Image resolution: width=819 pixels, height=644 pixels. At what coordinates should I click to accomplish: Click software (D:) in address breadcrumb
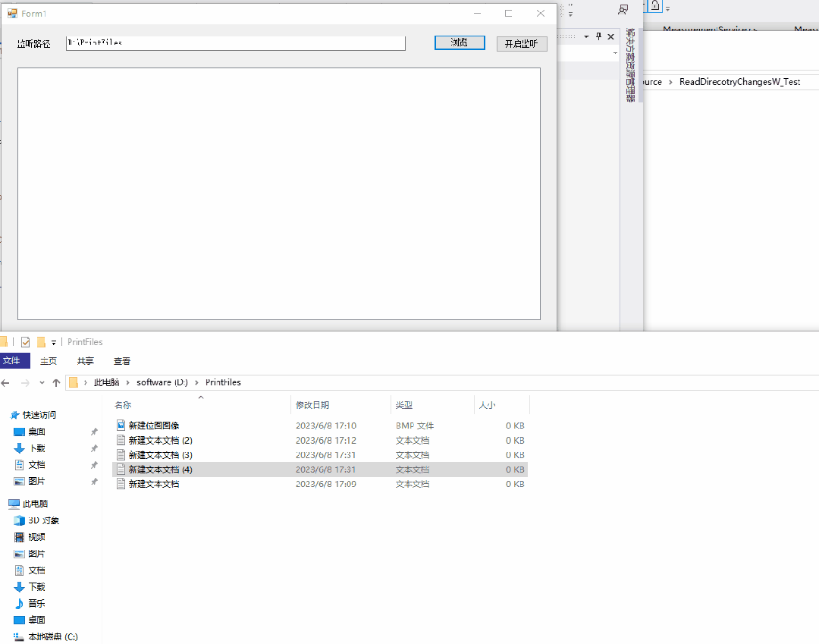[x=162, y=382]
